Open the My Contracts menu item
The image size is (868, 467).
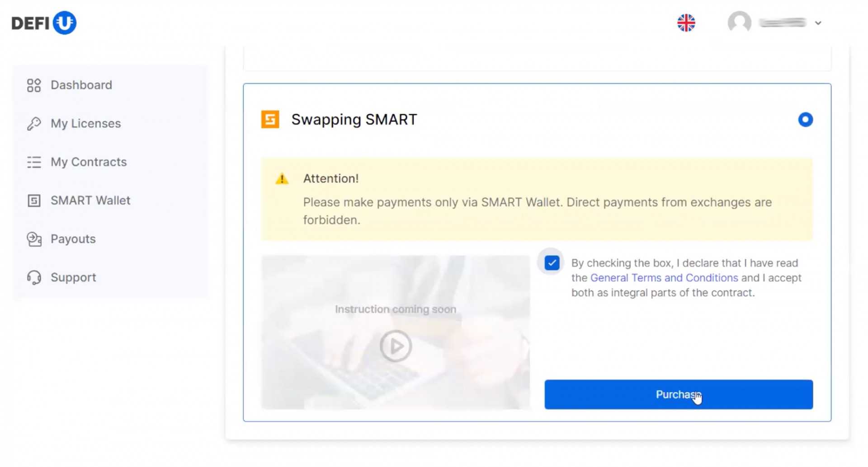click(89, 162)
